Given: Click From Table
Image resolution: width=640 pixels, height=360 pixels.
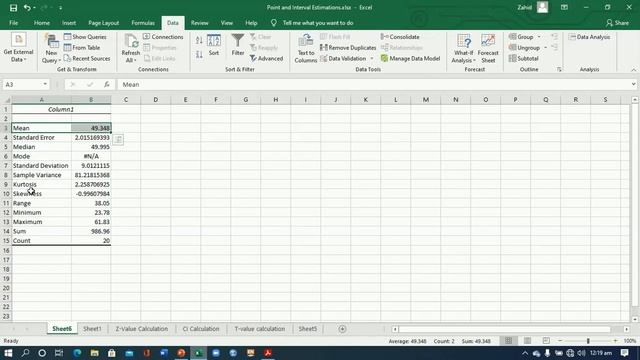Looking at the screenshot, I should 82,48.
